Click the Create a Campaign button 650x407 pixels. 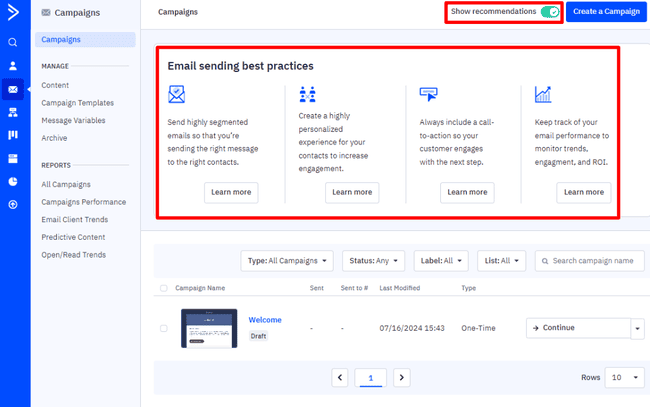click(606, 12)
